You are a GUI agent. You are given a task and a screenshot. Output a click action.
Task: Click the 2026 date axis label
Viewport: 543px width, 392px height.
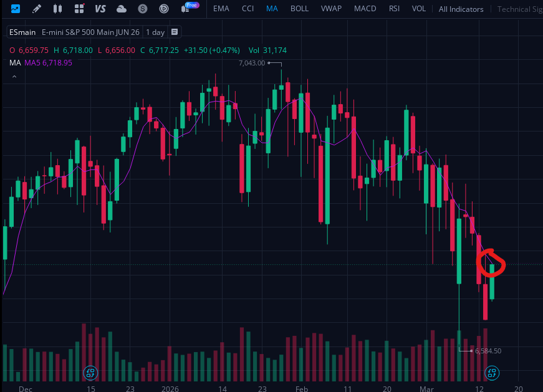click(x=170, y=388)
